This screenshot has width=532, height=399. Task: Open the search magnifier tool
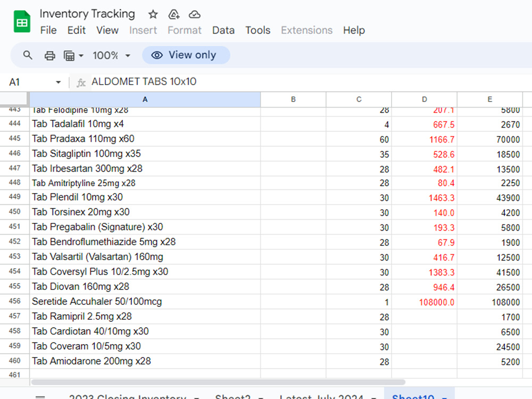point(28,55)
